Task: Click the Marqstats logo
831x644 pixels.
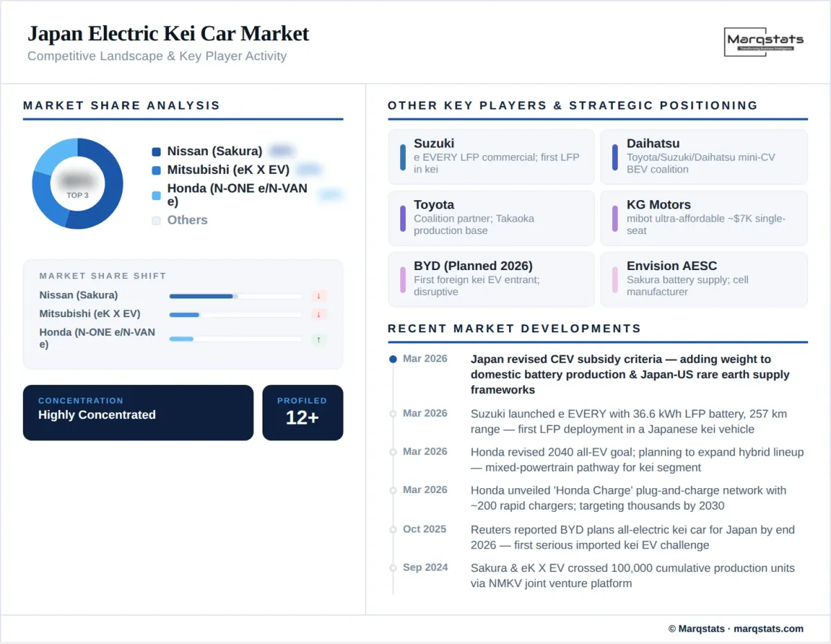Action: click(x=762, y=42)
